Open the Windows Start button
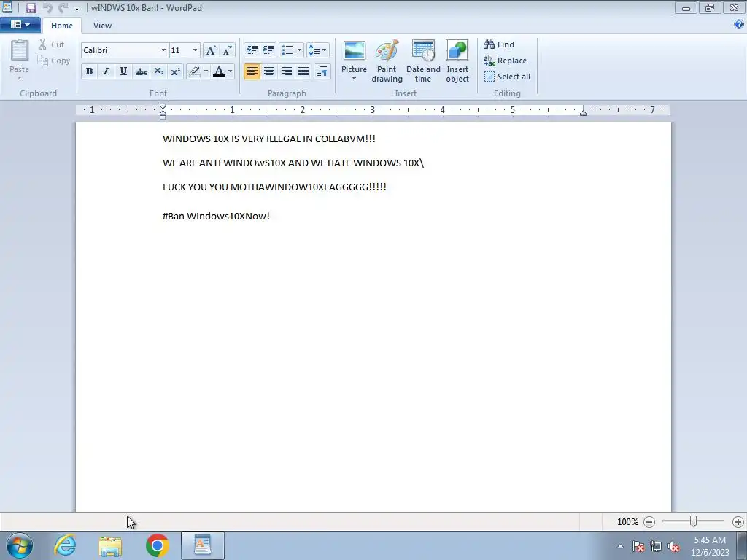Viewport: 747px width, 560px height. (20, 545)
